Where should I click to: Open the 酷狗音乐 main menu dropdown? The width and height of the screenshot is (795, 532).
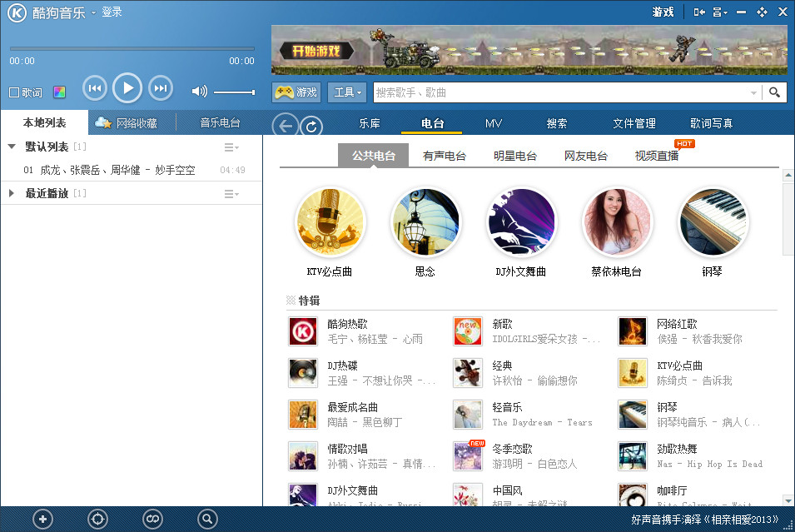(93, 13)
